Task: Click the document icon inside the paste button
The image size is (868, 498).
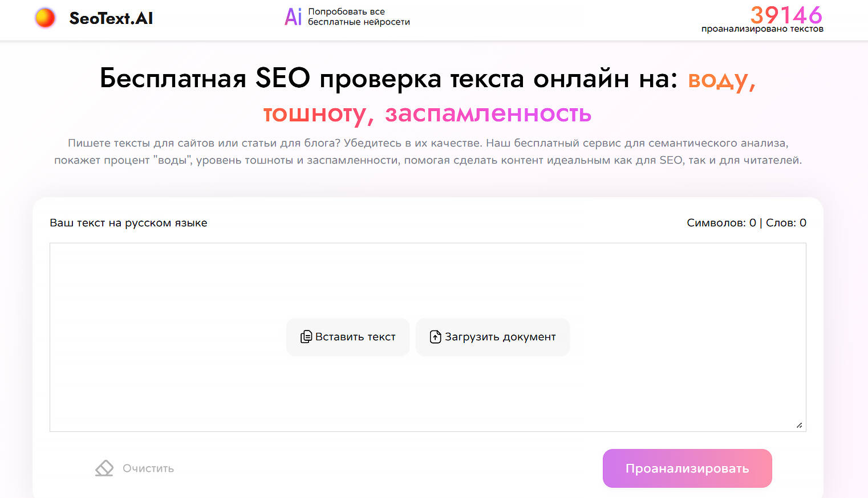Action: click(x=307, y=336)
